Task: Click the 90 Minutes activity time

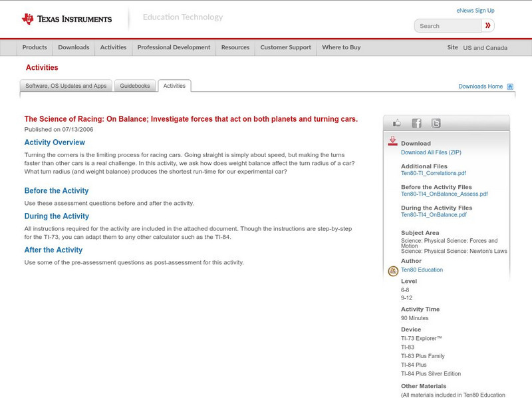Action: [x=414, y=318]
